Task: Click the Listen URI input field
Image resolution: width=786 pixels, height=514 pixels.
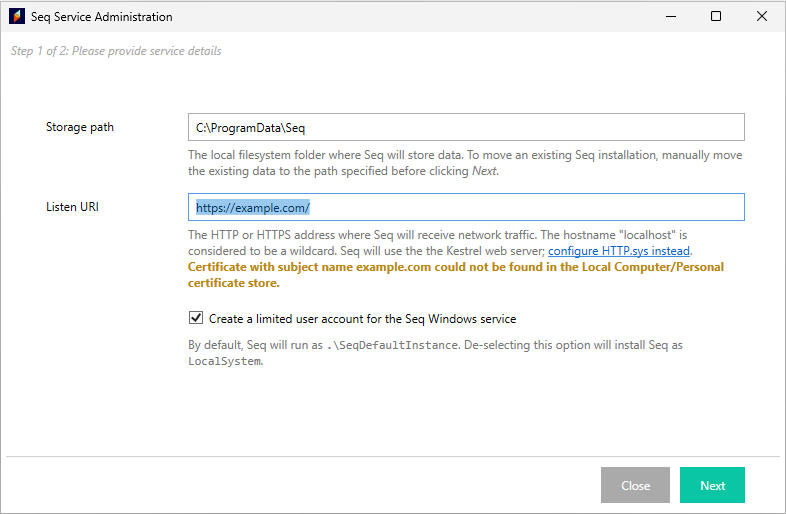Action: click(466, 207)
